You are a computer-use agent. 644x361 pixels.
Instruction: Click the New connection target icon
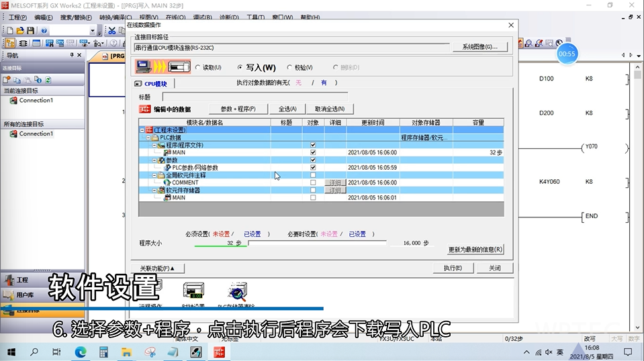[7, 80]
